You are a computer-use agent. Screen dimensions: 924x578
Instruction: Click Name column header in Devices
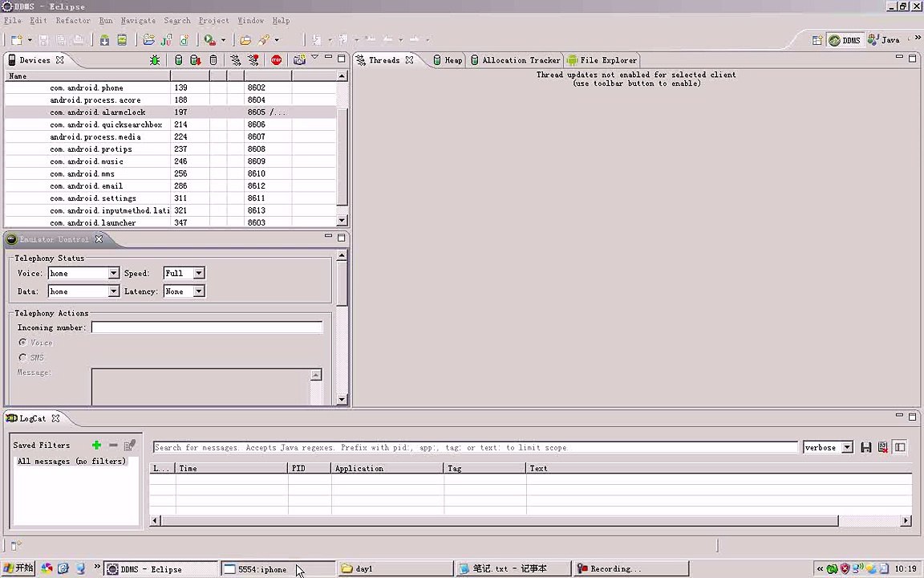[x=87, y=76]
